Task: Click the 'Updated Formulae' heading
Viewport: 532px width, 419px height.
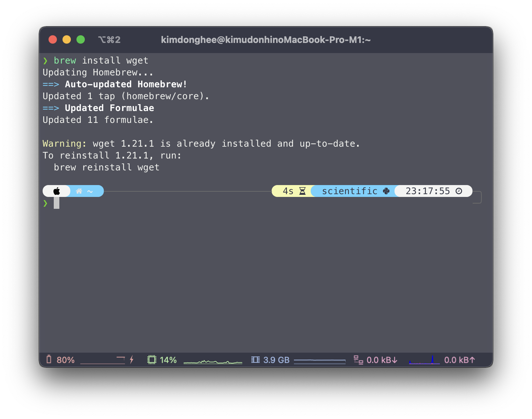Action: (x=110, y=108)
